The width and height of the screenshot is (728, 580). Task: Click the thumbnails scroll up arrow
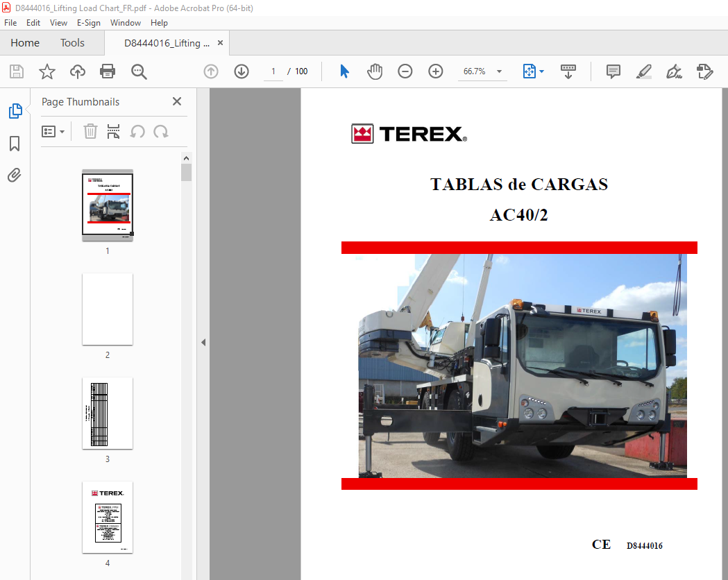[x=186, y=158]
